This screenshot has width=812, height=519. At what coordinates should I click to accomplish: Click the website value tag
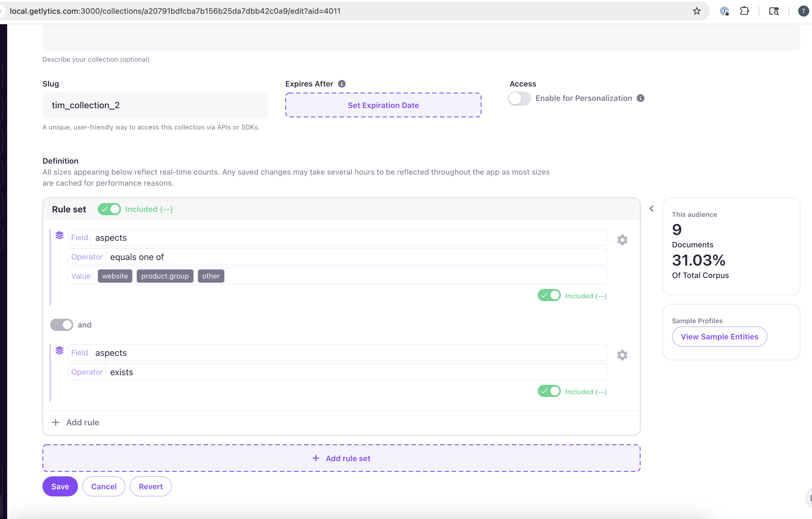pos(115,276)
